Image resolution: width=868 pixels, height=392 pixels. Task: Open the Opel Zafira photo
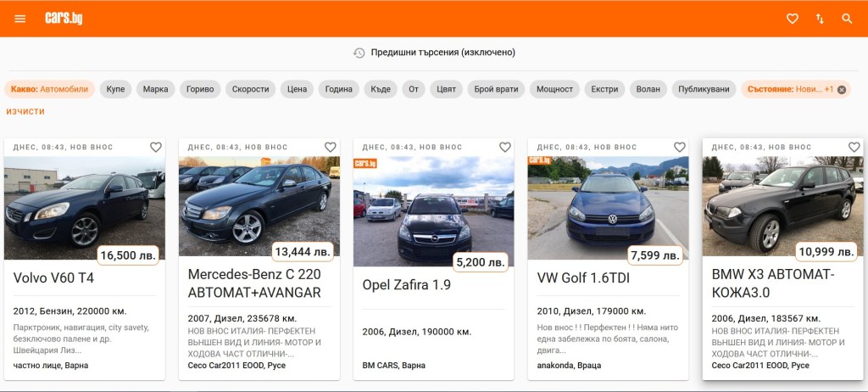tap(433, 211)
